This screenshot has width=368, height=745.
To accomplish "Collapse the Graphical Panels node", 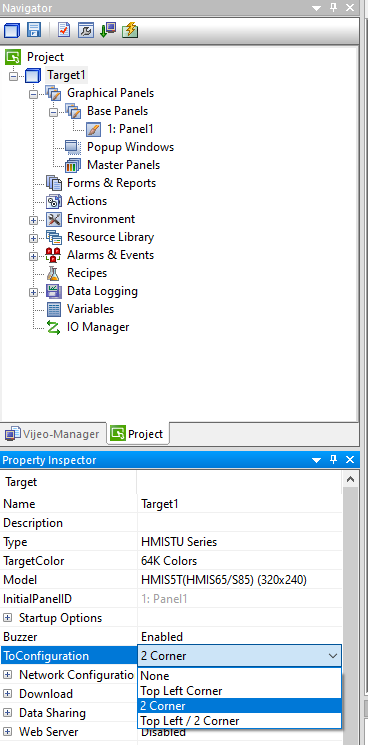I will 33,94.
